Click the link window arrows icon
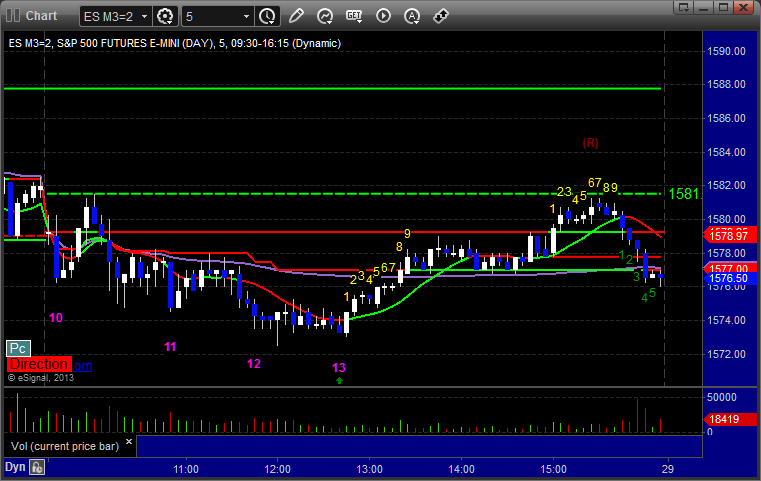 tap(441, 16)
